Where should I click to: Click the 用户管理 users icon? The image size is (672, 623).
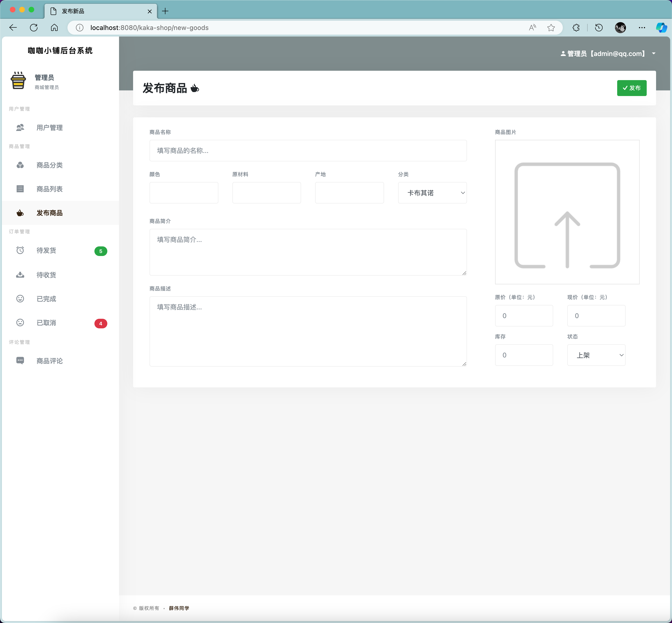tap(20, 127)
